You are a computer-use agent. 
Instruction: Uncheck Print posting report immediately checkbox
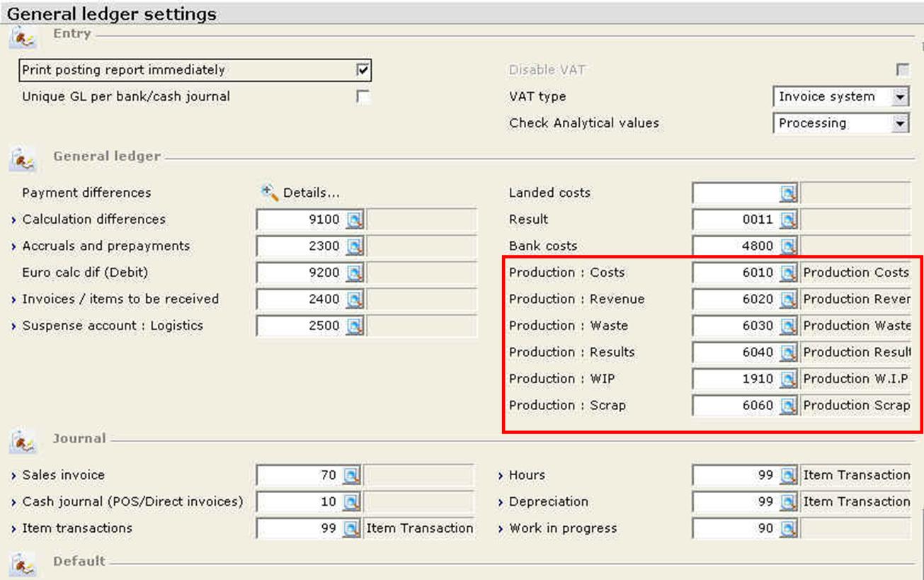(363, 70)
